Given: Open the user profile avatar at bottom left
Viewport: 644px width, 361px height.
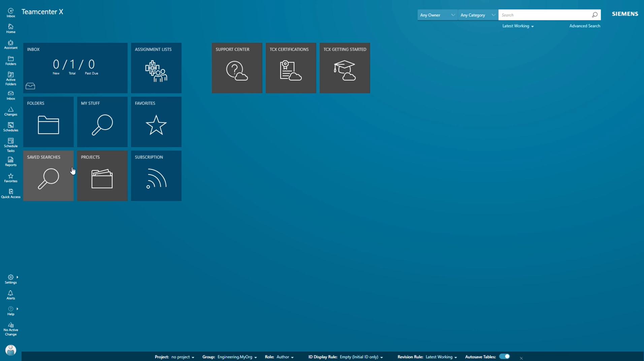Looking at the screenshot, I should 10,350.
